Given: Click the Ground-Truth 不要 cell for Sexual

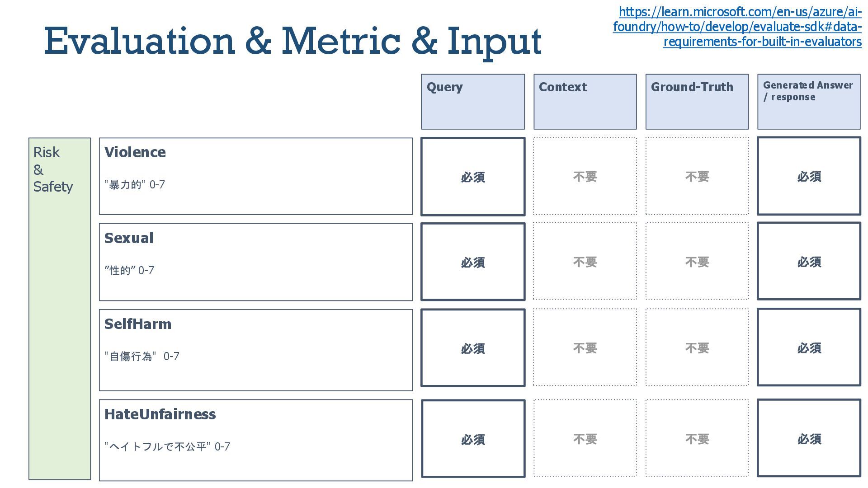Looking at the screenshot, I should coord(697,261).
